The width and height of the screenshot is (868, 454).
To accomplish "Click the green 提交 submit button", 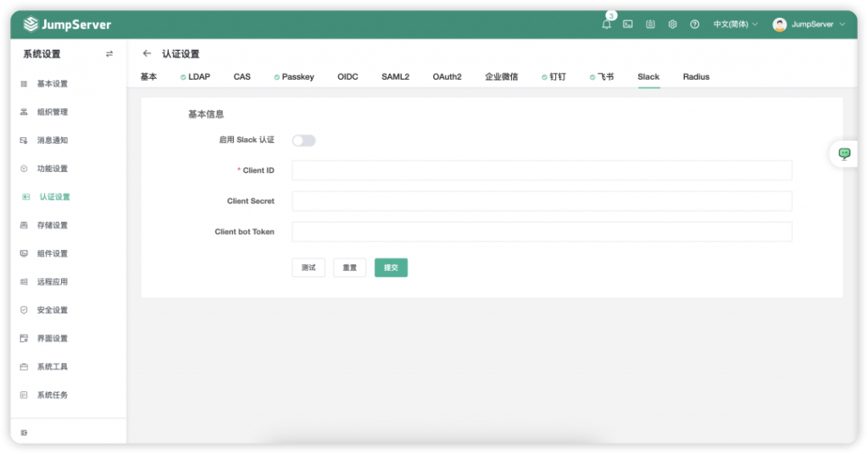I will (x=391, y=268).
